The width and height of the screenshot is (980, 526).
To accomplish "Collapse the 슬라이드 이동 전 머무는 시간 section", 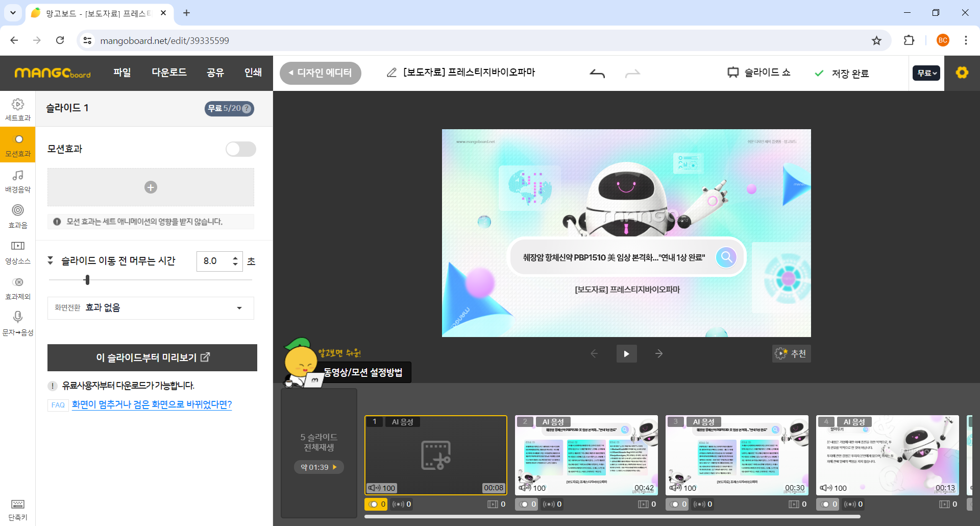I will click(x=50, y=260).
